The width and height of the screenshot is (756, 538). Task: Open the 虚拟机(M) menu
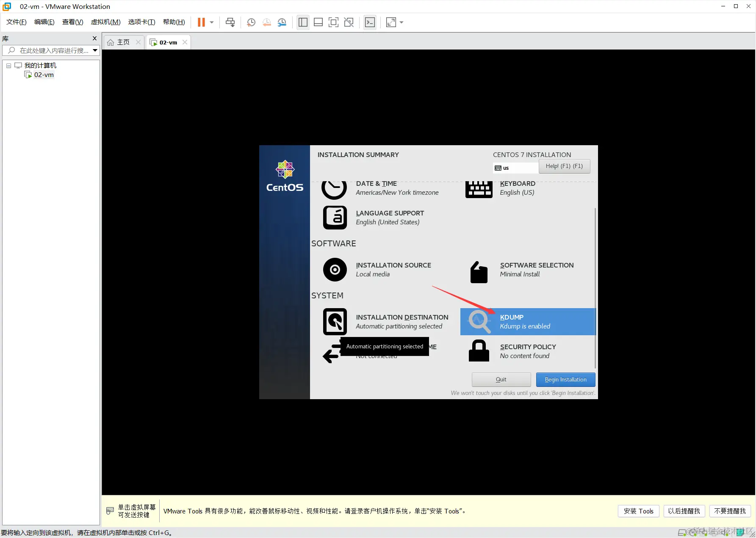pyautogui.click(x=106, y=22)
